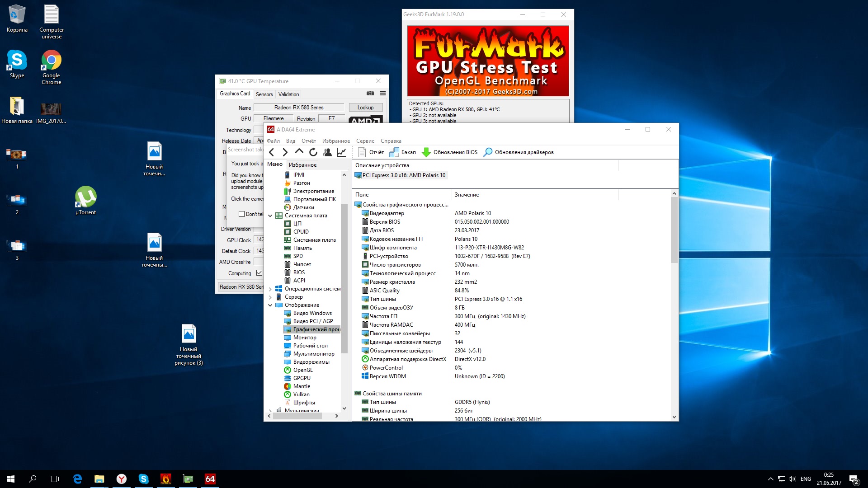Image resolution: width=868 pixels, height=488 pixels.
Task: Open Файл menu in AIDA64
Action: (x=273, y=141)
